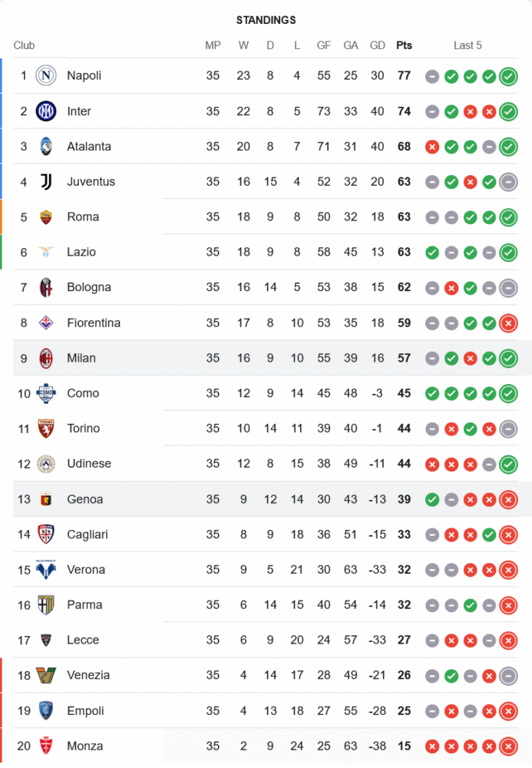Click Juventus's most recent draw result icon
This screenshot has height=768, width=532.
pyautogui.click(x=507, y=182)
